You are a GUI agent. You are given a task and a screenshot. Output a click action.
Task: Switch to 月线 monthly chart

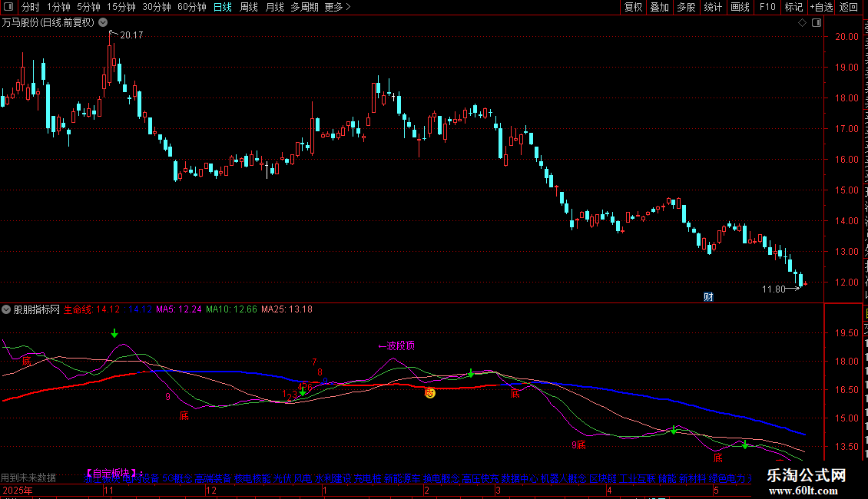pyautogui.click(x=274, y=7)
